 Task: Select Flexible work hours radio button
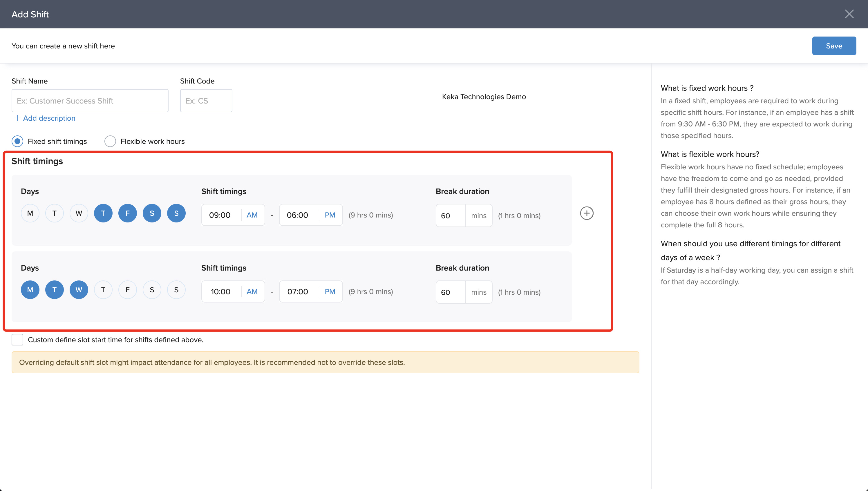click(110, 141)
